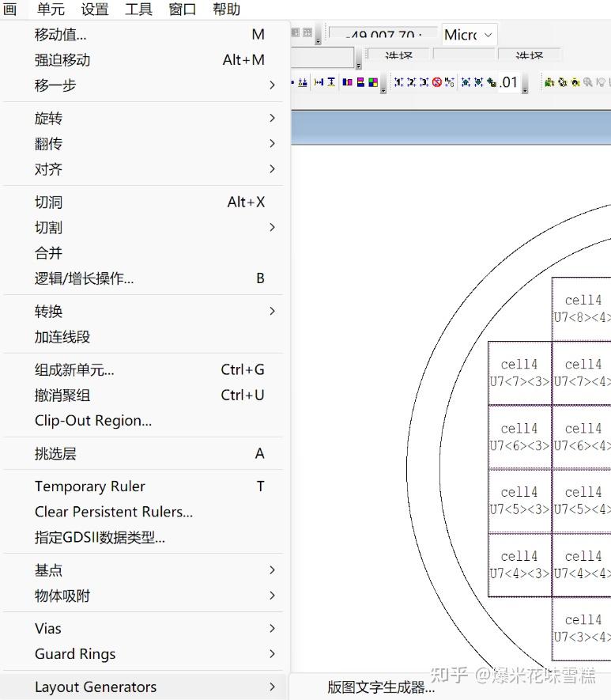This screenshot has height=700, width=611.
Task: Select nudge setting 3 icon
Action: click(424, 82)
